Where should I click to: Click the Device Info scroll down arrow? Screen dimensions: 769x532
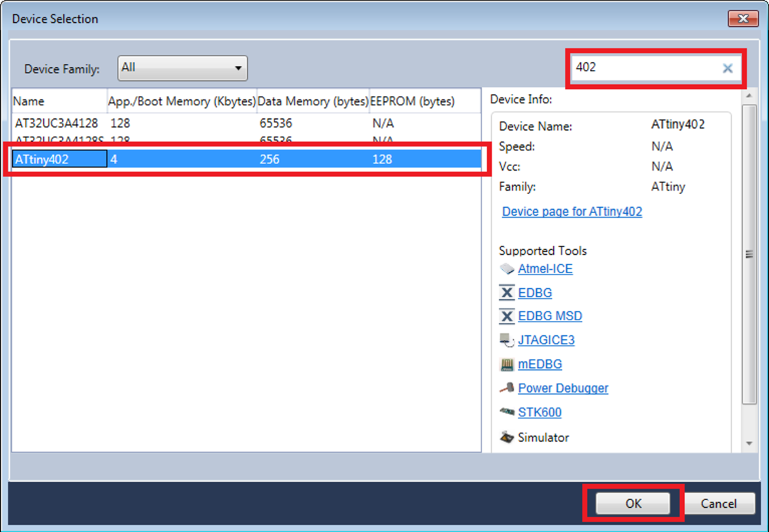coord(749,444)
